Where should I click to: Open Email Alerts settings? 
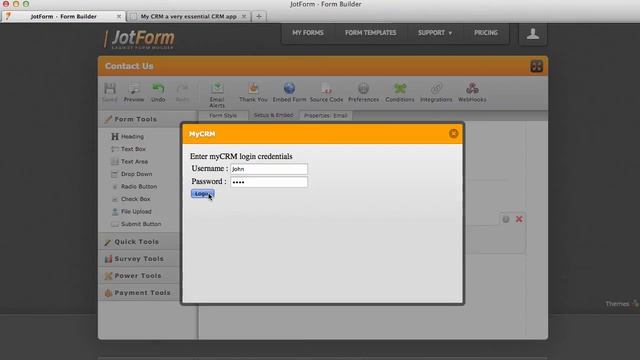pyautogui.click(x=217, y=95)
